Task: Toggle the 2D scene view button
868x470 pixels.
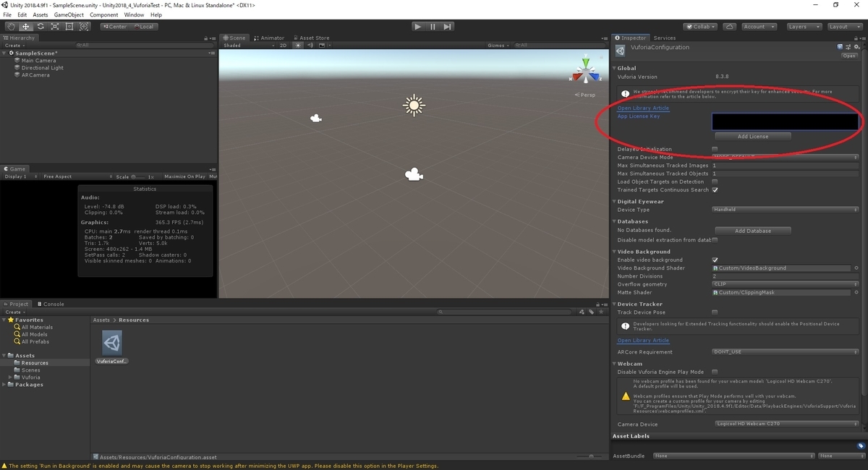Action: click(284, 46)
